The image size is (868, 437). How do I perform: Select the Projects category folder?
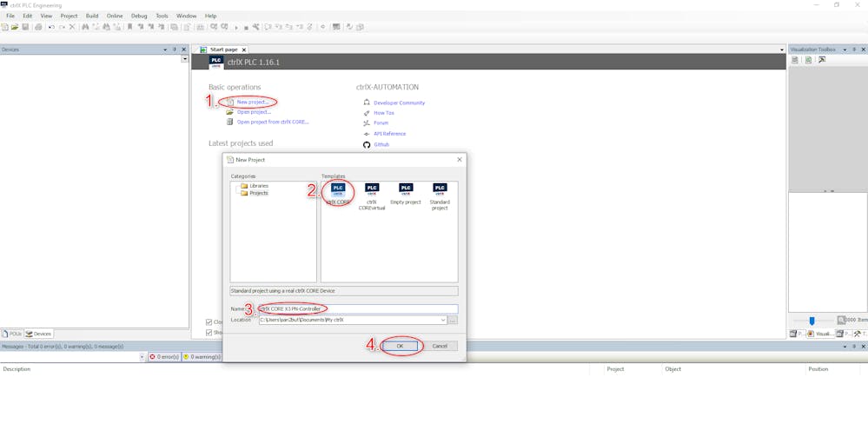click(255, 193)
